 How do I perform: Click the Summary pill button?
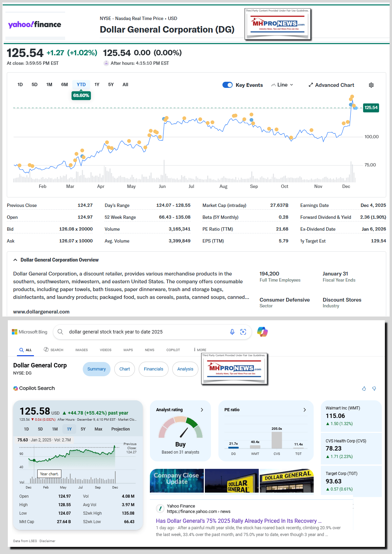97,369
